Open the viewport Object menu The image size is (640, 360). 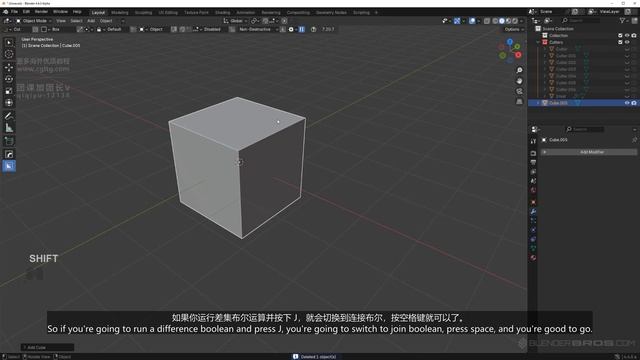pos(106,21)
